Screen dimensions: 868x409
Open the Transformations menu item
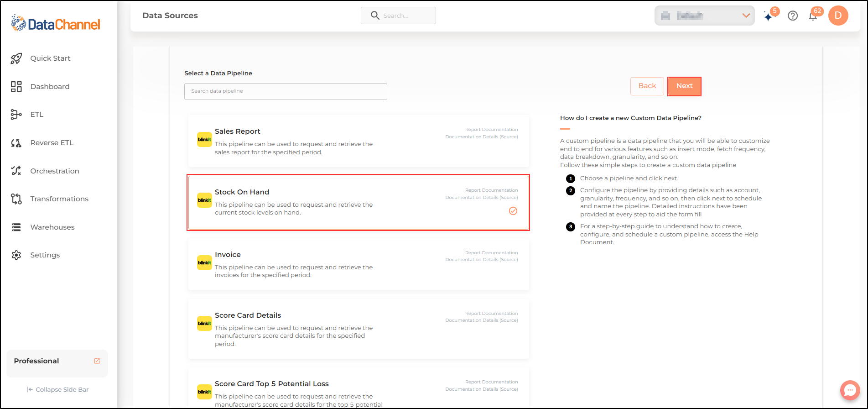(59, 199)
